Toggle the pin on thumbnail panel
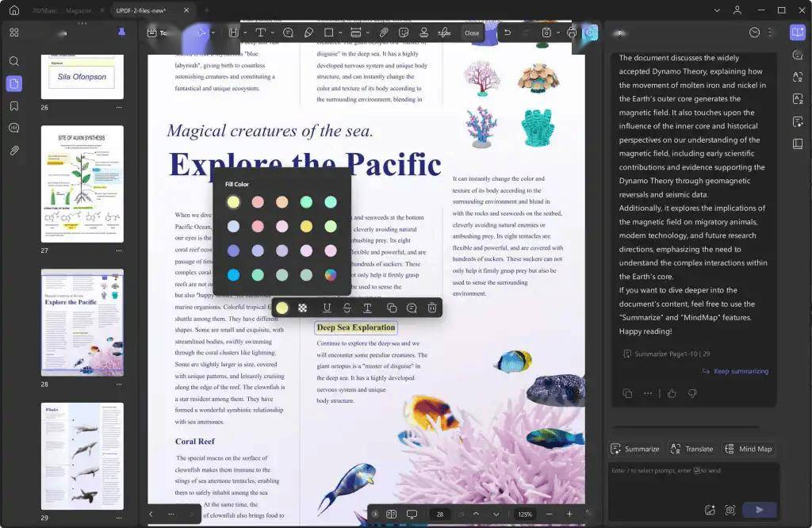Image resolution: width=812 pixels, height=528 pixels. point(121,33)
